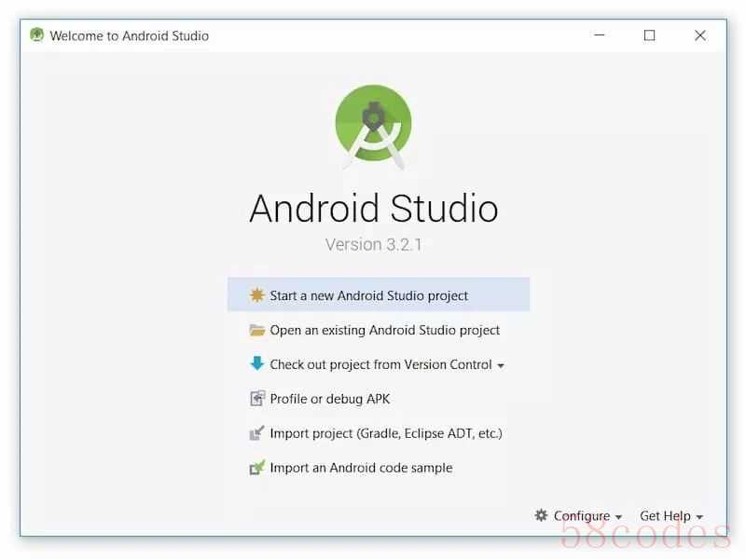Open the Get Help menu
746x560 pixels.
(x=671, y=516)
